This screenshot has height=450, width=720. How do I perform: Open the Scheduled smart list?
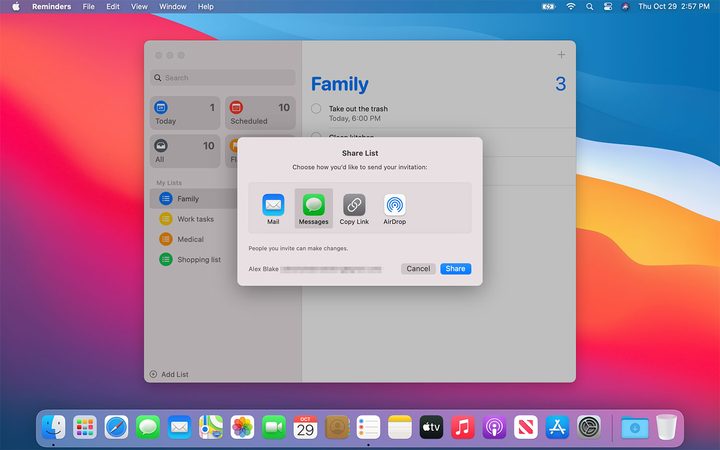click(x=260, y=113)
